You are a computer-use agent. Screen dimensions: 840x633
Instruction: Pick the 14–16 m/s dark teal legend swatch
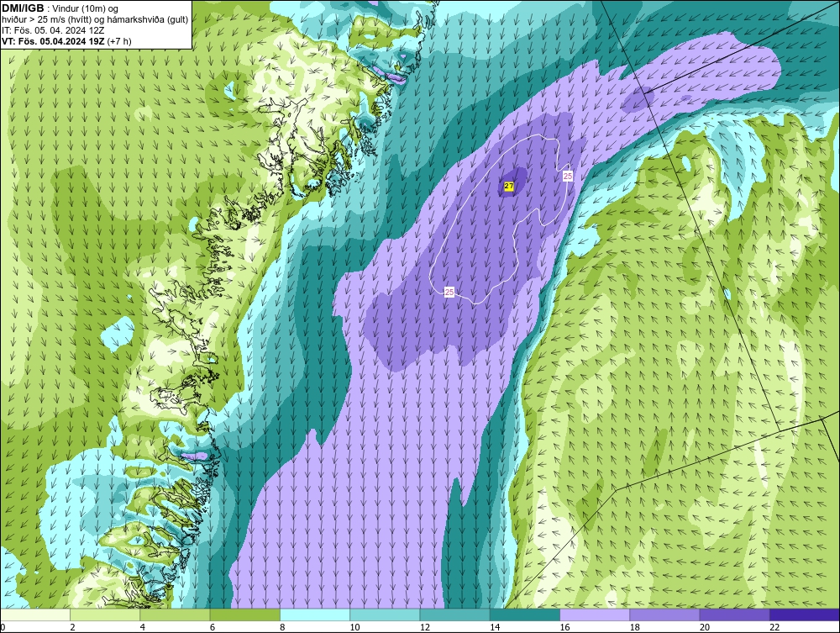[x=525, y=615]
